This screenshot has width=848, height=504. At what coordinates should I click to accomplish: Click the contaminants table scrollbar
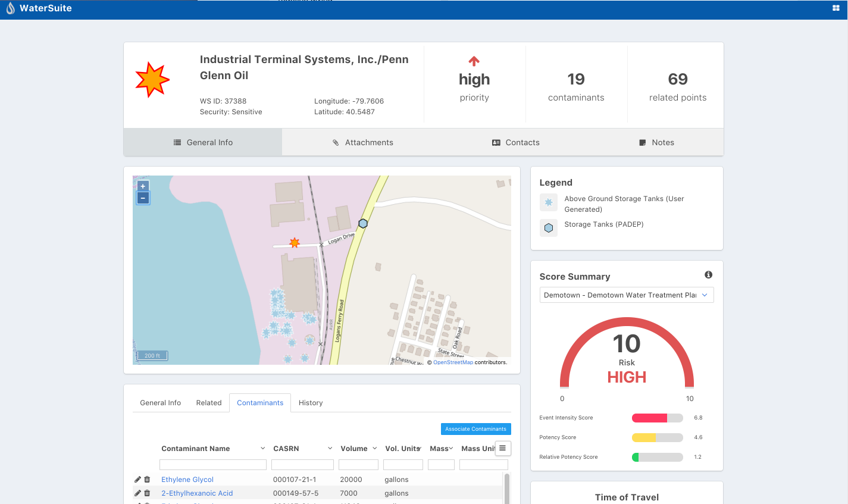[507, 488]
